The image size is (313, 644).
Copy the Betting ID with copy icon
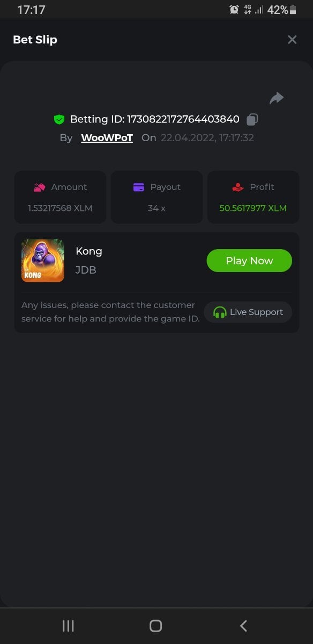coord(252,119)
